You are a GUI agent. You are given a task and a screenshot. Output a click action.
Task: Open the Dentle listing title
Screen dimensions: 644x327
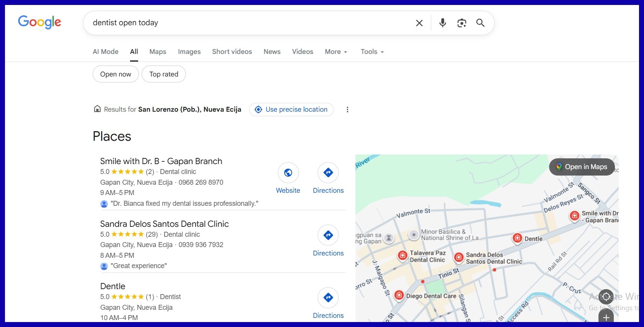[x=112, y=286]
